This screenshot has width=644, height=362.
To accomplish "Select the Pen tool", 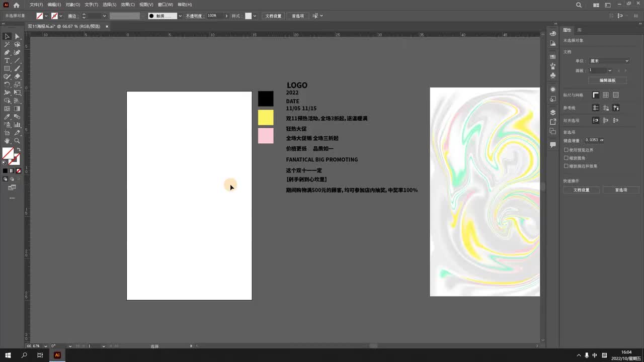I will [7, 52].
